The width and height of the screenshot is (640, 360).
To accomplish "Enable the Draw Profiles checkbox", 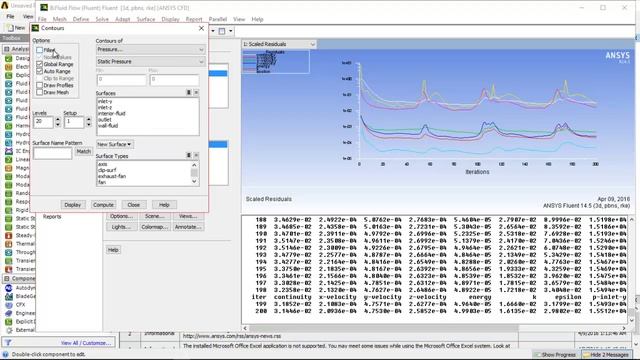I will tap(40, 85).
